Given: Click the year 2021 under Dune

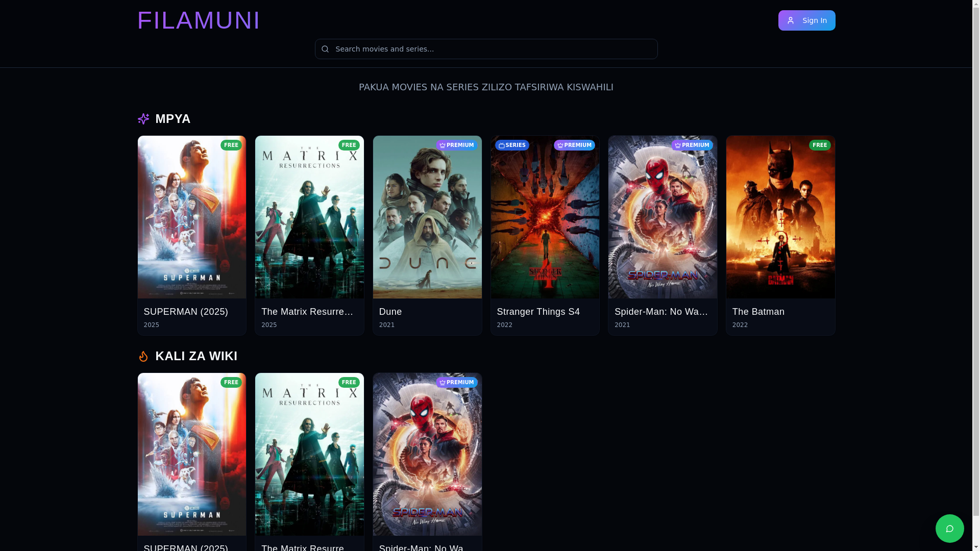Looking at the screenshot, I should click(387, 325).
